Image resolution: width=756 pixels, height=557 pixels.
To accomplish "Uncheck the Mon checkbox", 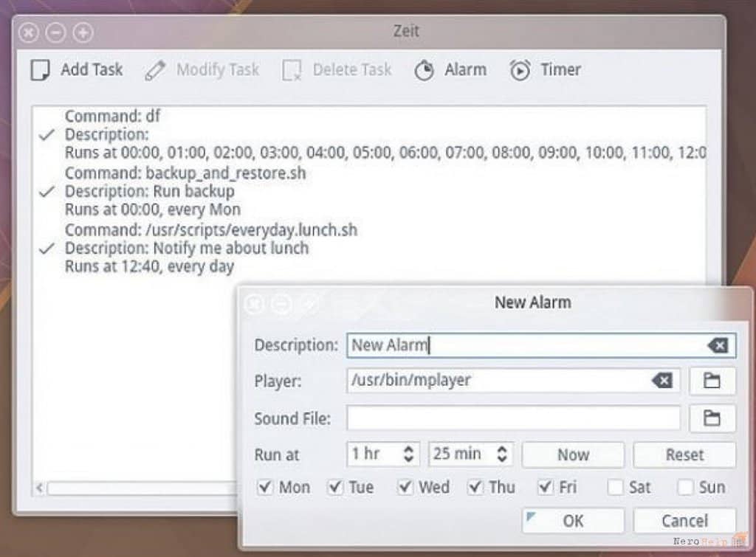I will pos(265,487).
